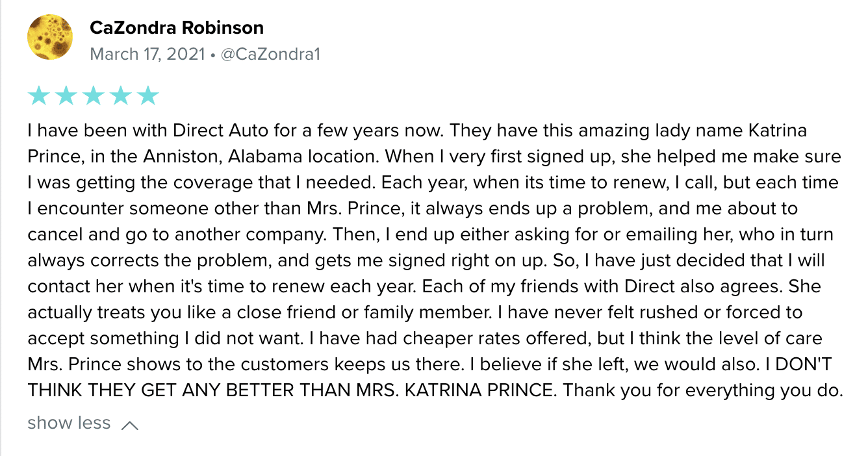Click the word Katrina ending the first line
Viewport: 868px width, 456px height.
coord(779,131)
